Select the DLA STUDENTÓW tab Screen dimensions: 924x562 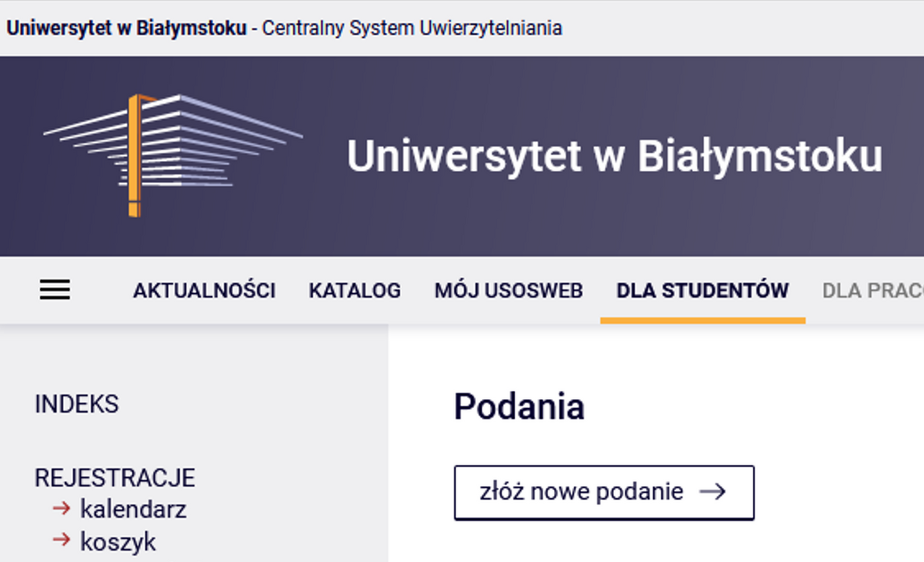pos(702,290)
